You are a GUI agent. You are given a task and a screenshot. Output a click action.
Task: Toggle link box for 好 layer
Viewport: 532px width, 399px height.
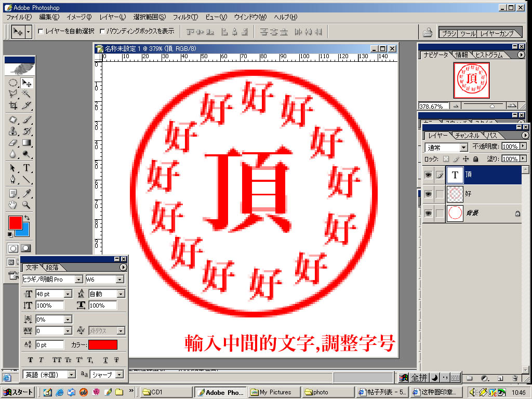pos(440,194)
